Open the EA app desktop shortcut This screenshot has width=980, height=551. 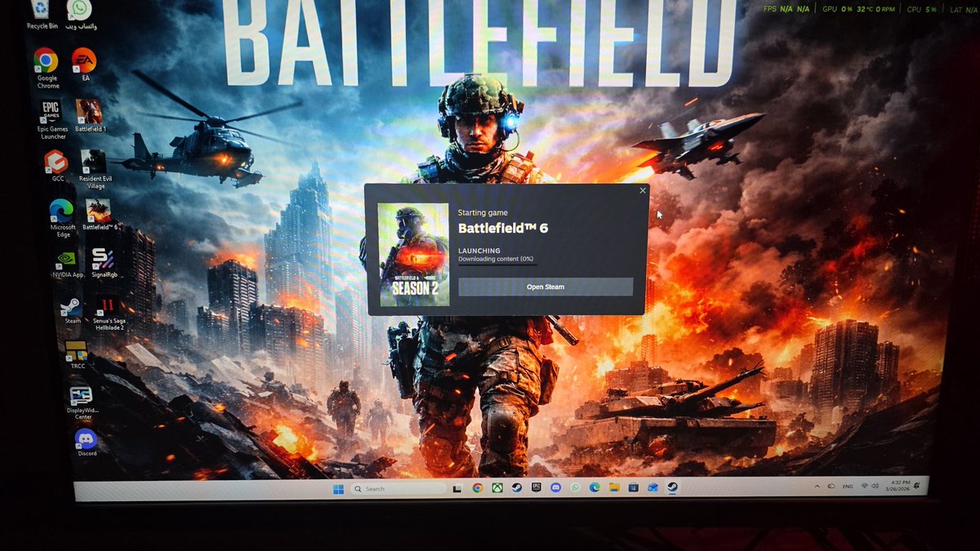pos(84,65)
